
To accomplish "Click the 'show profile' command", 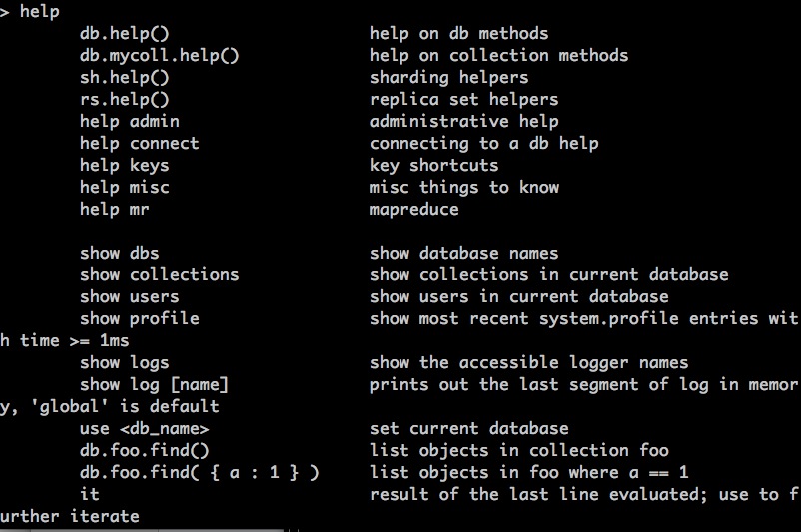I will [140, 318].
